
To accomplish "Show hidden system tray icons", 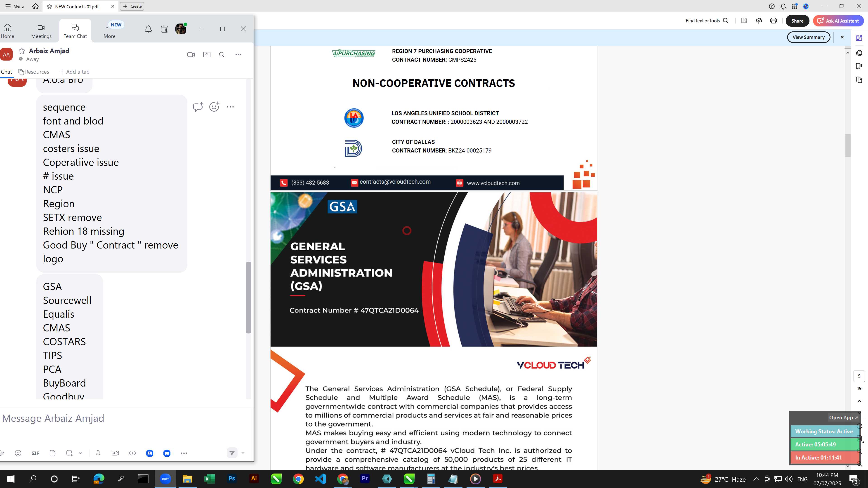I will point(756,479).
